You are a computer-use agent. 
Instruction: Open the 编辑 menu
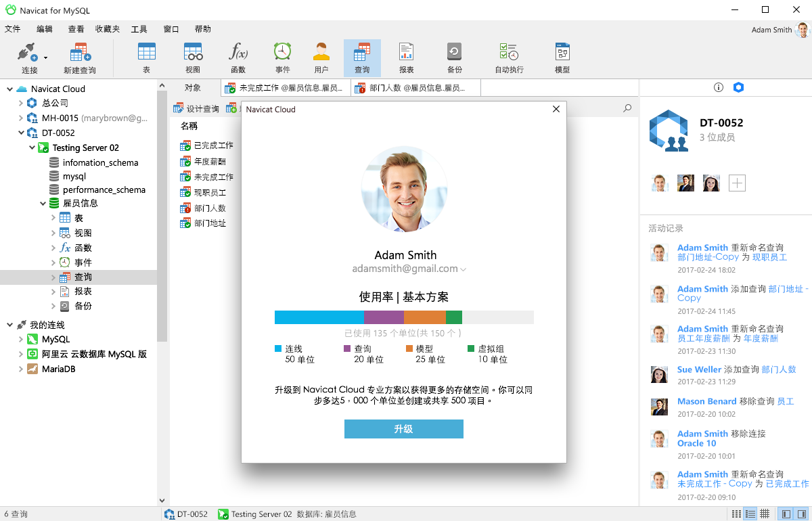pyautogui.click(x=45, y=29)
